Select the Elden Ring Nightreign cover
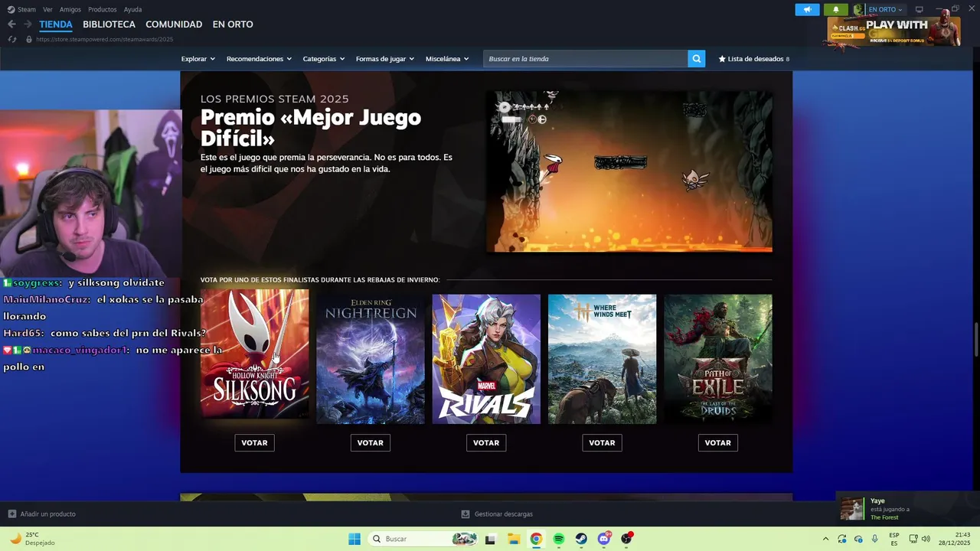Image resolution: width=980 pixels, height=551 pixels. pyautogui.click(x=371, y=359)
